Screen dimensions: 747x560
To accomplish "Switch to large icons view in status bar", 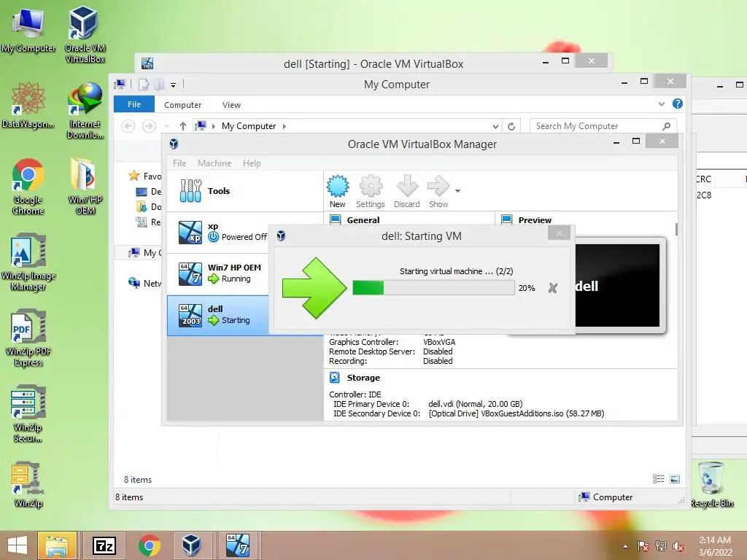I will pos(675,479).
